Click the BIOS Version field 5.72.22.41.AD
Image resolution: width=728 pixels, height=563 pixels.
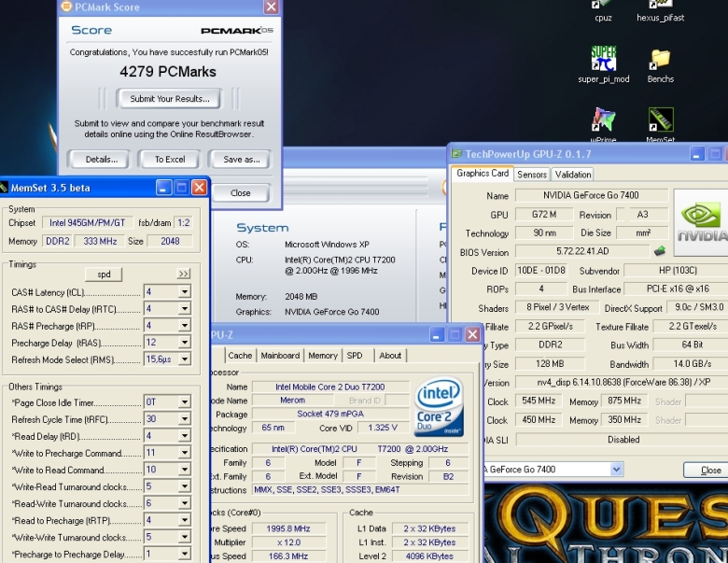(x=582, y=251)
